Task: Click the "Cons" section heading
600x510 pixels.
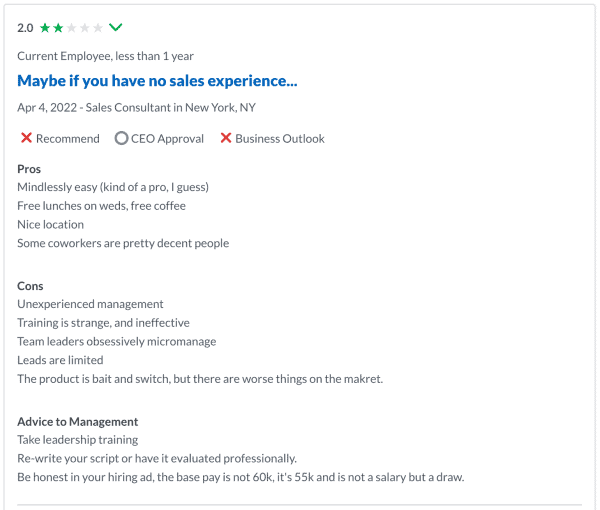Action: click(x=30, y=286)
